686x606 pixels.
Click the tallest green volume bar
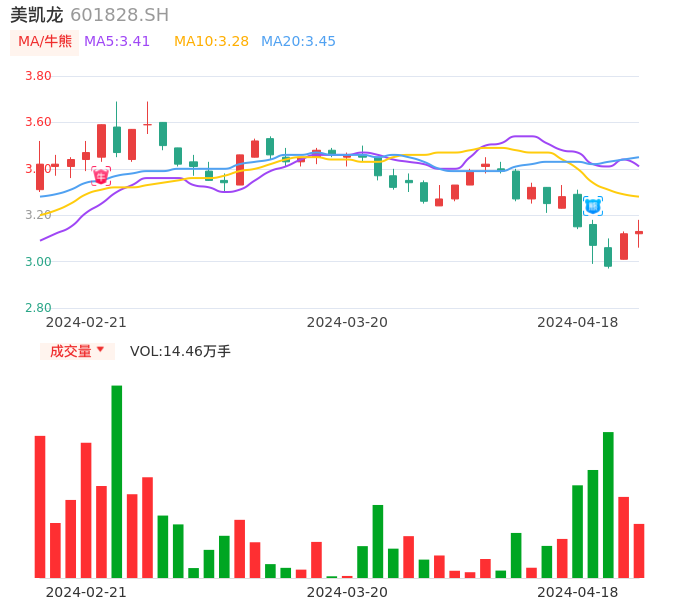tap(117, 481)
